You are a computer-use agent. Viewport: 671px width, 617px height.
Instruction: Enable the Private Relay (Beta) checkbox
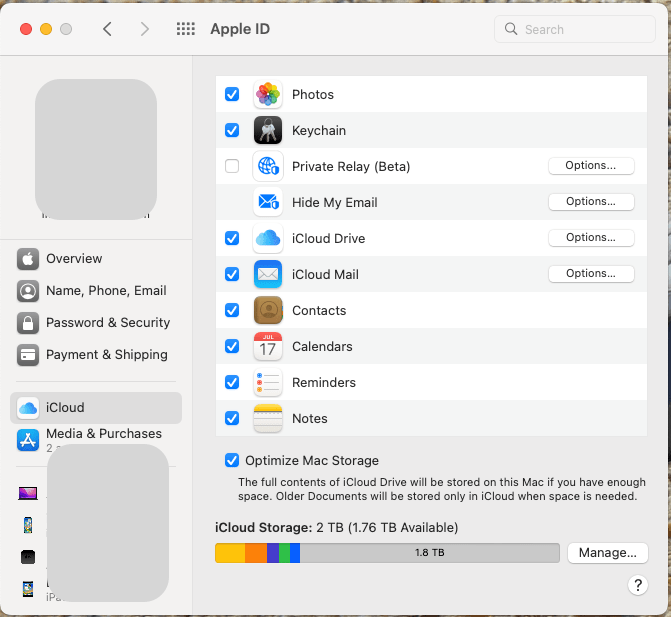[232, 166]
